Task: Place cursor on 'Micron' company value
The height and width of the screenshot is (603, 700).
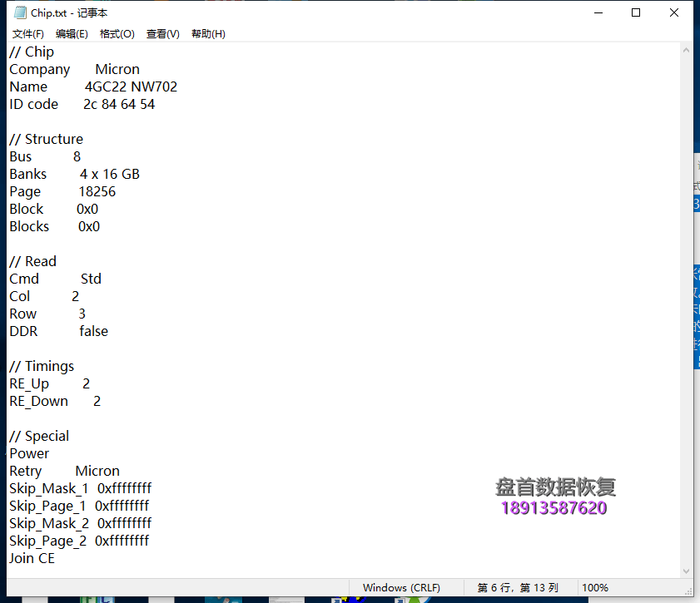Action: click(x=117, y=69)
